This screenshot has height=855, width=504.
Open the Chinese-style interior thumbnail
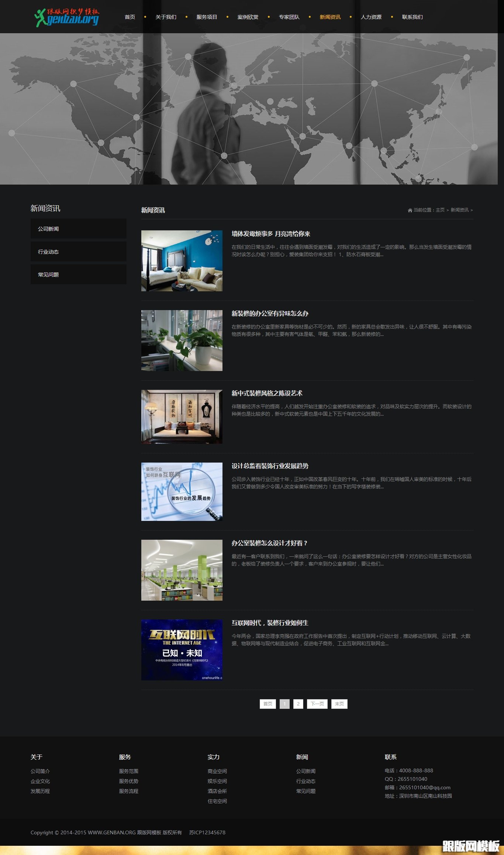coord(182,417)
